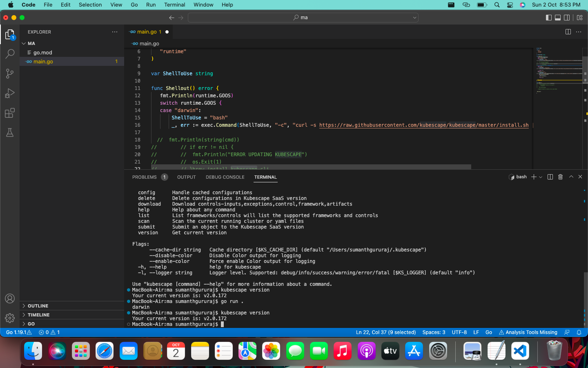
Task: Toggle the primary side bar layout button
Action: click(549, 18)
